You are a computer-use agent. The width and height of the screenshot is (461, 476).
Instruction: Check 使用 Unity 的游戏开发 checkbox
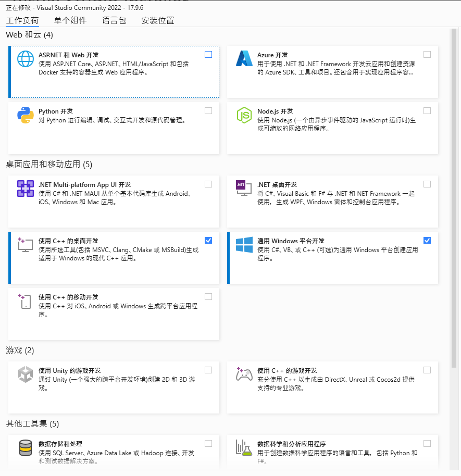pyautogui.click(x=208, y=370)
